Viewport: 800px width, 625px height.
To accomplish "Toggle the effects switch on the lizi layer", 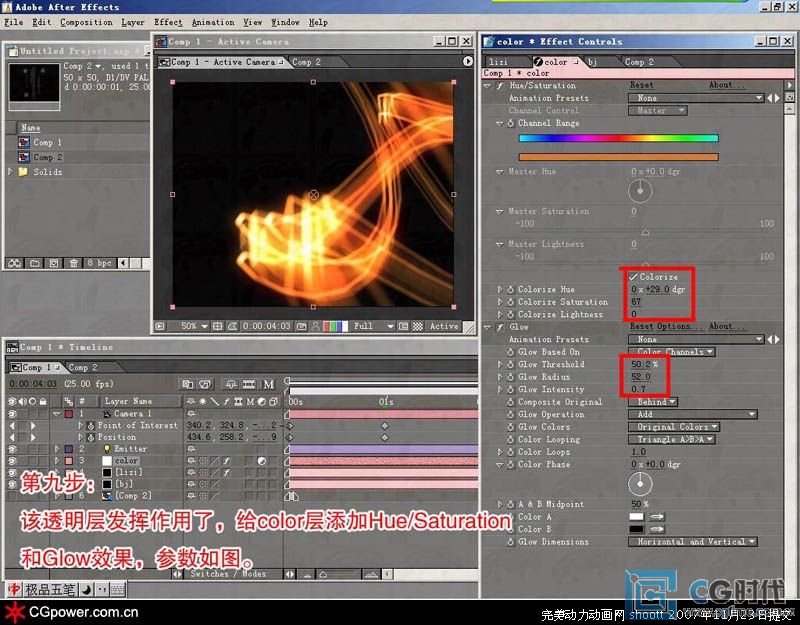I will click(x=226, y=473).
